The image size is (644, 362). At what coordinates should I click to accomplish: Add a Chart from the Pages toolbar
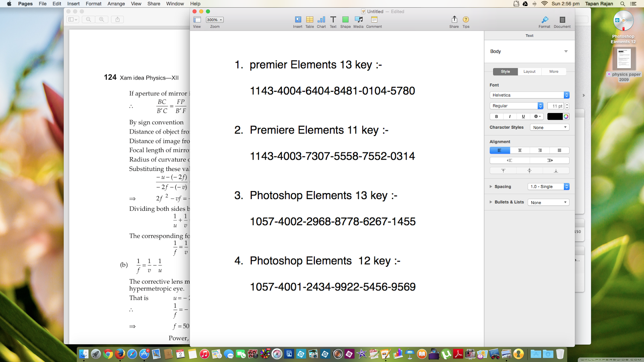(x=321, y=20)
